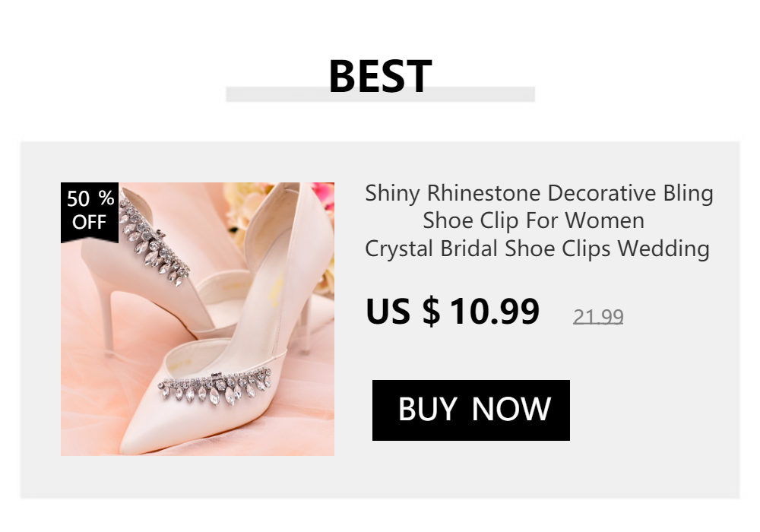The image size is (760, 532).
Task: Click the US $ currency label
Action: coord(403,311)
